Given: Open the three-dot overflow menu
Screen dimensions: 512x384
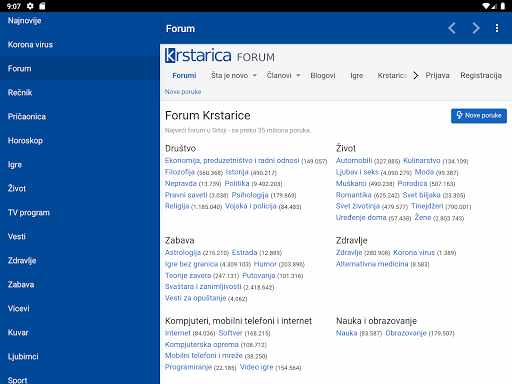Looking at the screenshot, I should pyautogui.click(x=497, y=28).
